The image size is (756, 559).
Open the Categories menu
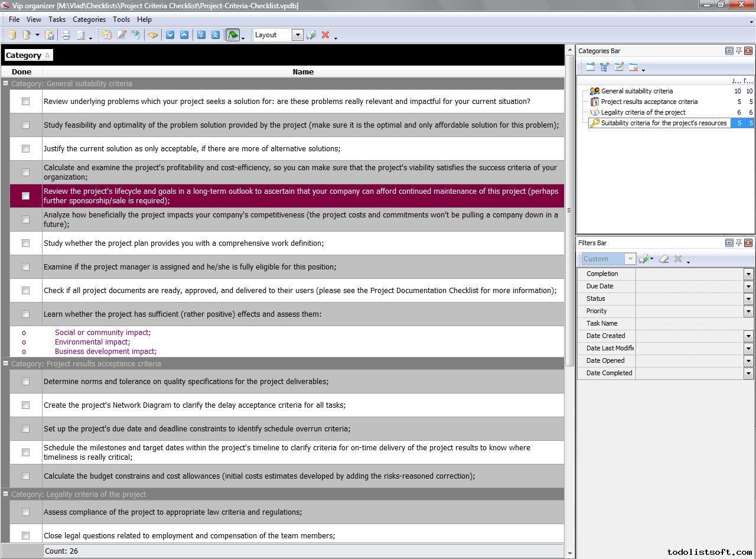[x=89, y=19]
